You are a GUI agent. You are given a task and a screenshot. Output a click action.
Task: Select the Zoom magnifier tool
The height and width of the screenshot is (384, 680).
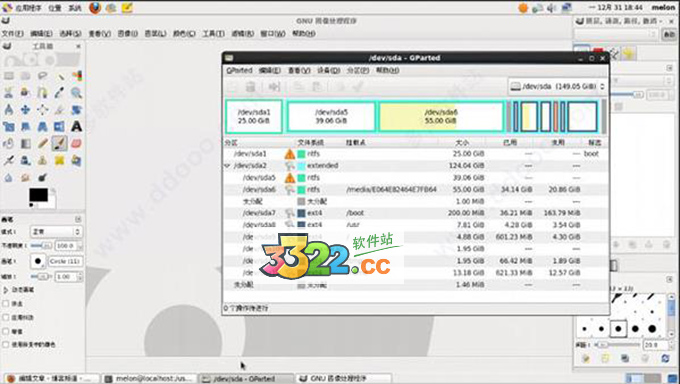click(76, 92)
